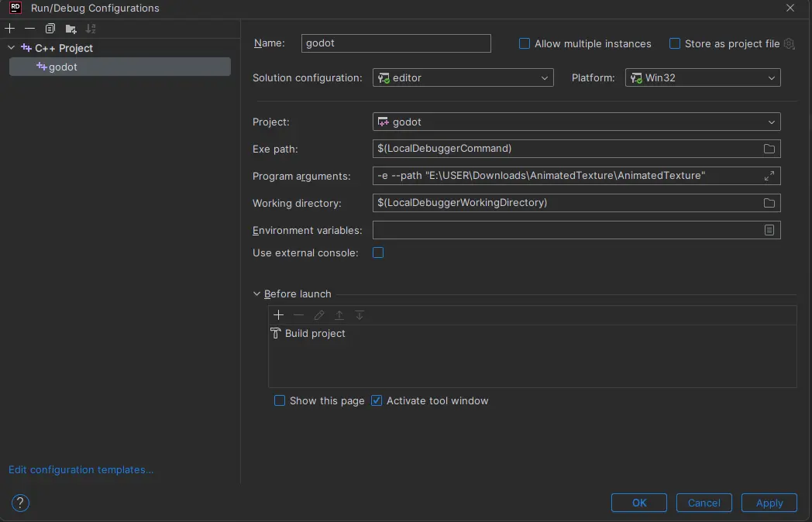Edit the Build project launch task
The image size is (812, 522).
[318, 315]
